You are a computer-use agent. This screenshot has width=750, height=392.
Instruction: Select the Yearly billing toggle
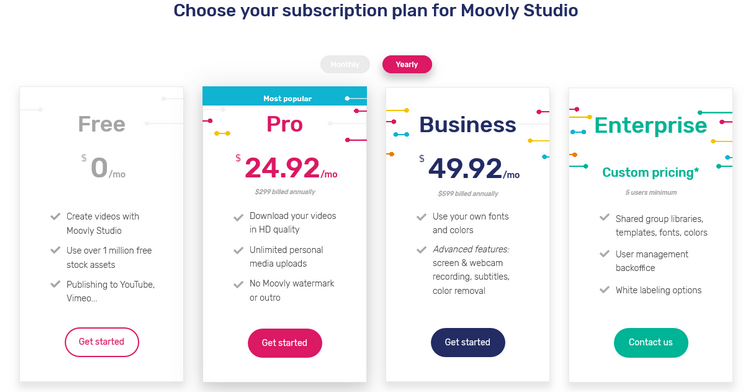pyautogui.click(x=407, y=65)
